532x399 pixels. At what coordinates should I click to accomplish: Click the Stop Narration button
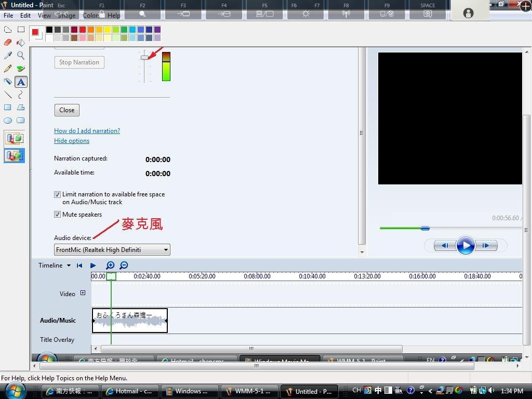(79, 62)
